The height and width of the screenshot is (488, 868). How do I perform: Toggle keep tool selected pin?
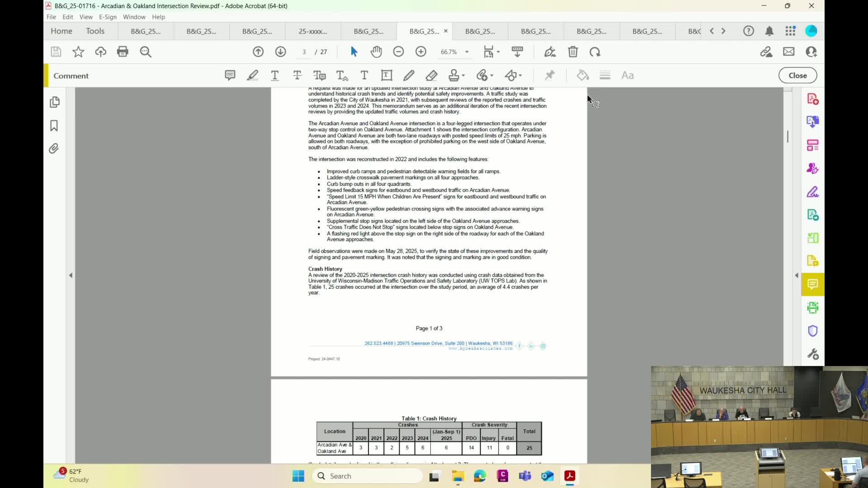coord(549,75)
